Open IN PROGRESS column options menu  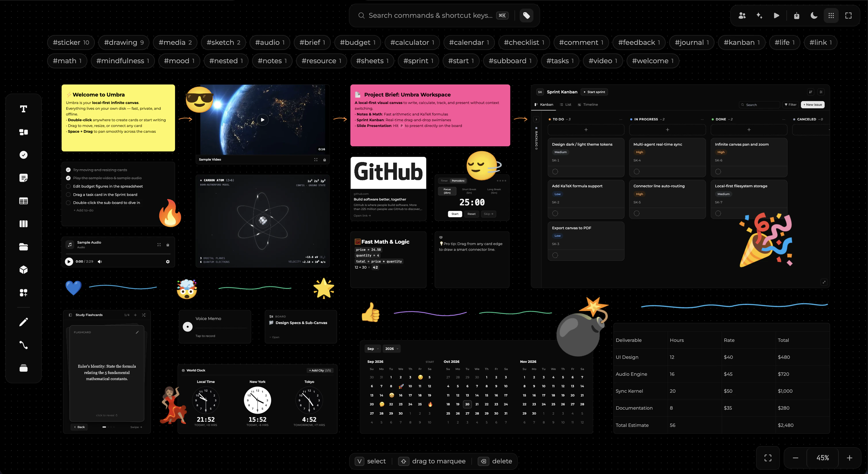pos(702,119)
